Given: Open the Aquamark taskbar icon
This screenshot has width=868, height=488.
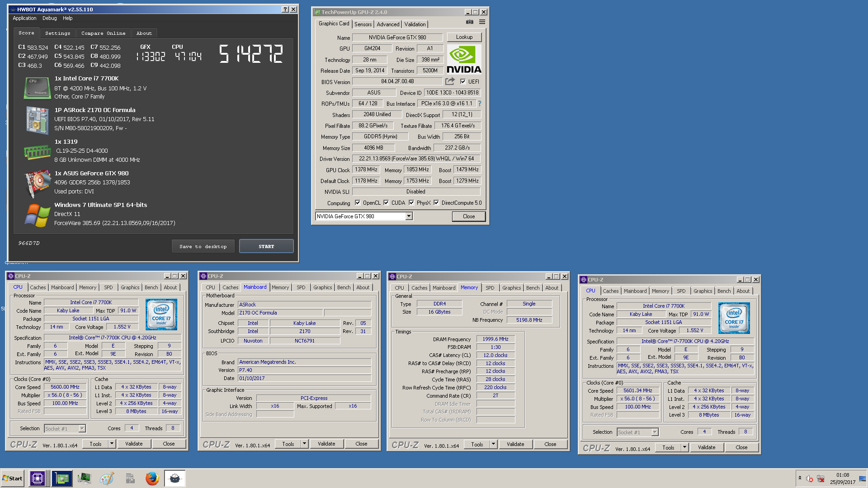Looking at the screenshot, I should 175,479.
